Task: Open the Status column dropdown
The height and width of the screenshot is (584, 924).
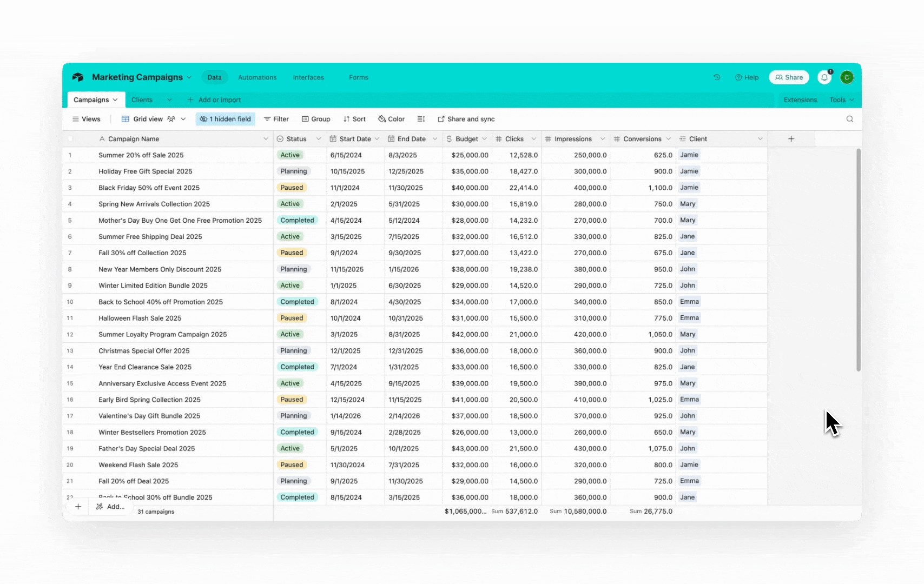Action: pos(319,138)
